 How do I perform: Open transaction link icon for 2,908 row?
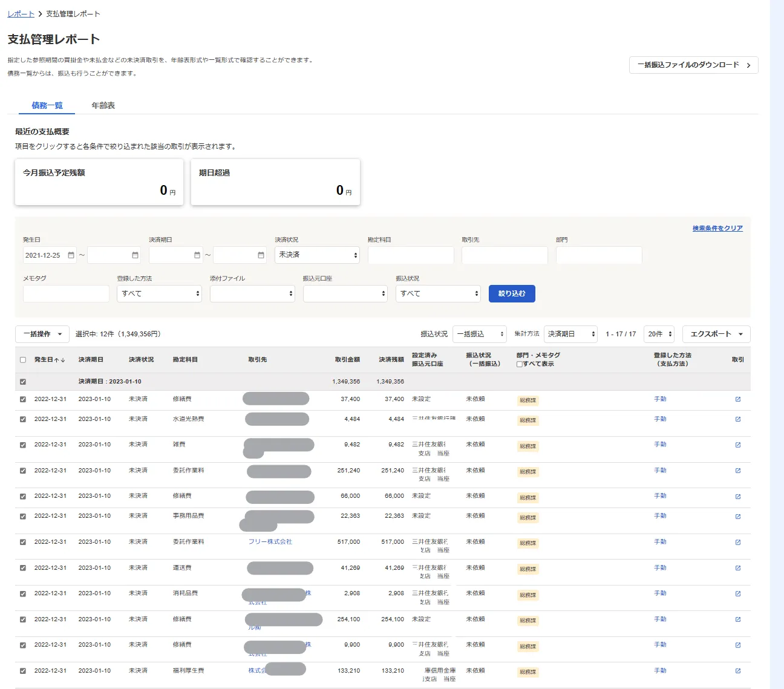(738, 593)
